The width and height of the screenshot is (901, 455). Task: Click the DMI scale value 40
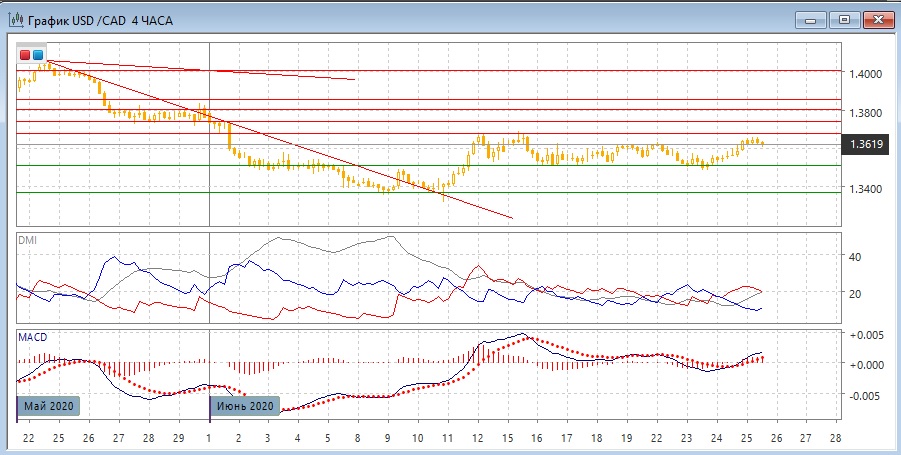point(856,256)
